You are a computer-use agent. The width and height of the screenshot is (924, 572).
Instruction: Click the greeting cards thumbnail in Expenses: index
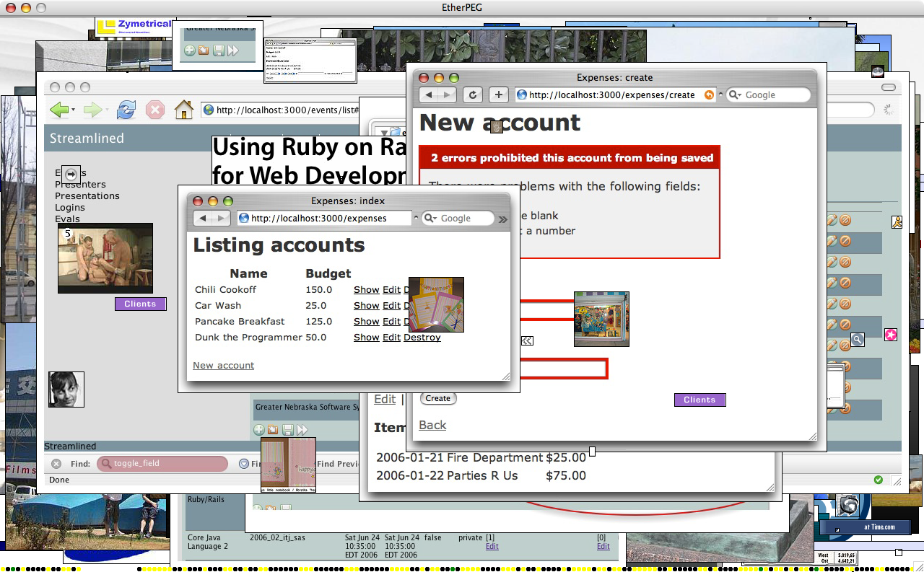click(436, 304)
